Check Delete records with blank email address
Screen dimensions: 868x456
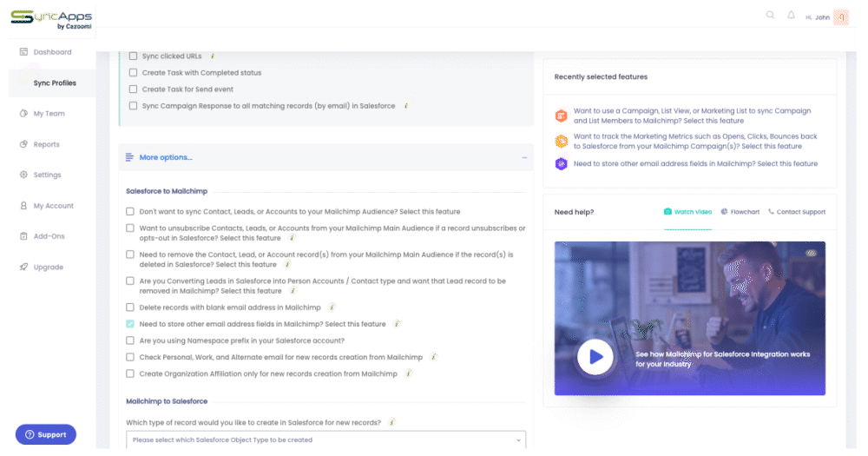coord(130,307)
